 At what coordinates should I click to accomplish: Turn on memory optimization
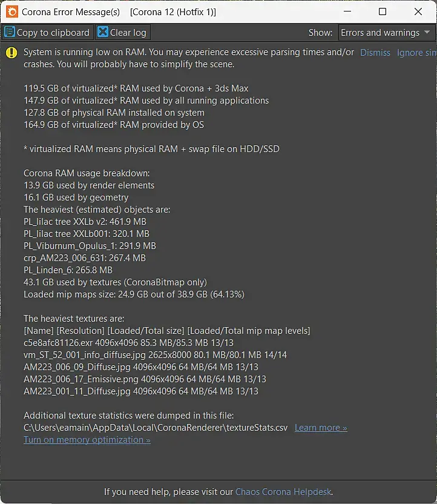[87, 440]
